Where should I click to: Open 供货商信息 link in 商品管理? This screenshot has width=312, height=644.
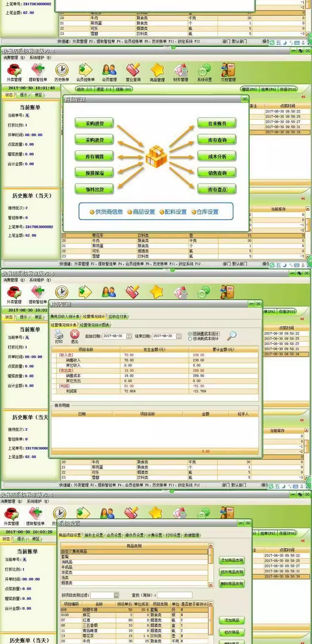point(106,212)
